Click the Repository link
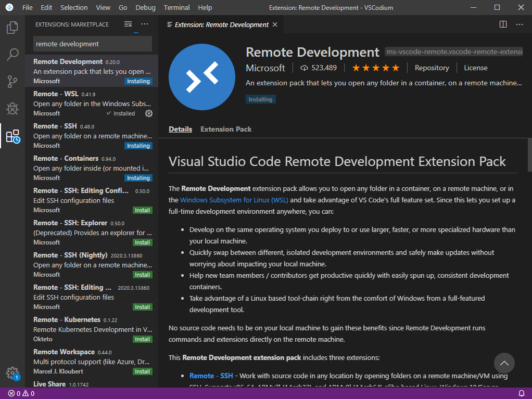 click(x=432, y=68)
